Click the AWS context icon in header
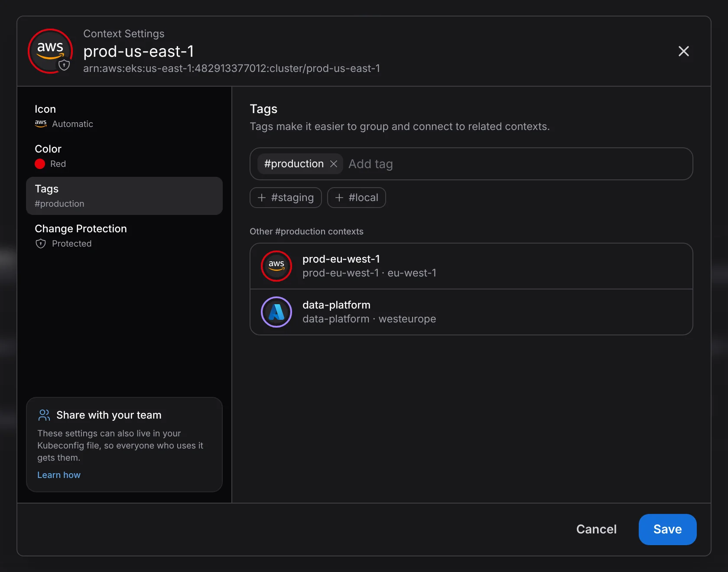Image resolution: width=728 pixels, height=572 pixels. [x=50, y=51]
